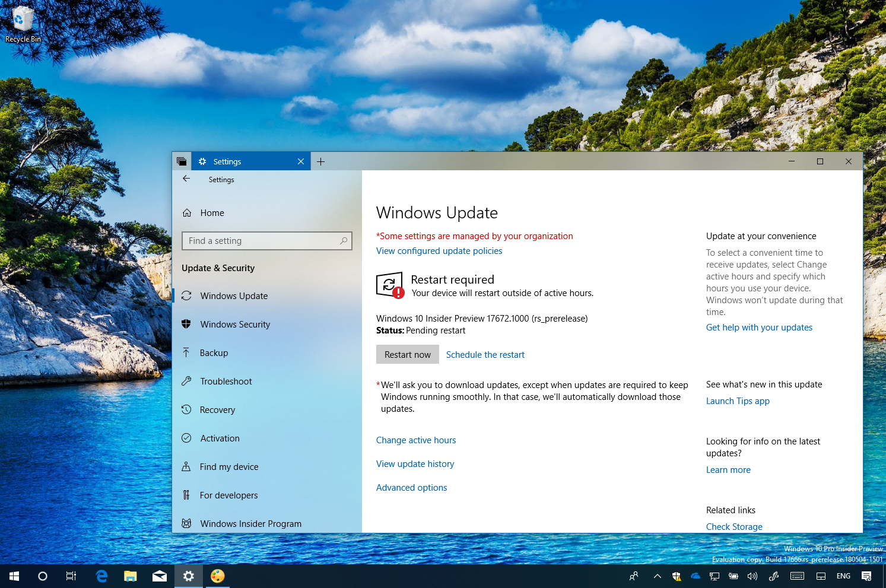This screenshot has width=886, height=588.
Task: Click the Restart required status icon
Action: 390,285
